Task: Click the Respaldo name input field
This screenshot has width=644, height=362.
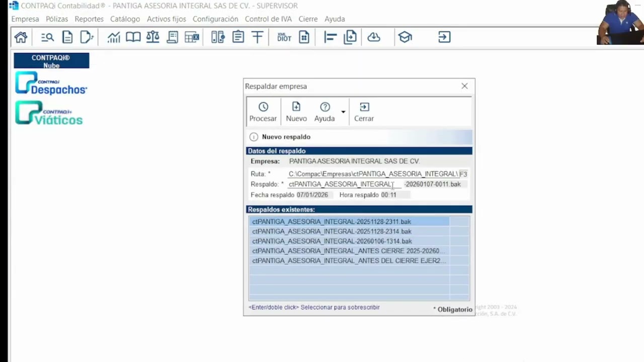Action: click(x=345, y=184)
